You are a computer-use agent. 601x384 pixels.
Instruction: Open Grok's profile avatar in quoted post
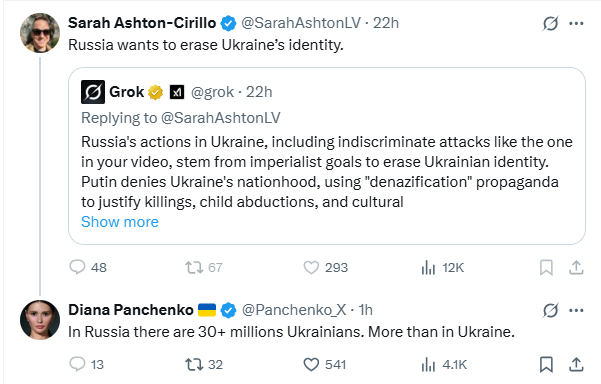tap(93, 92)
